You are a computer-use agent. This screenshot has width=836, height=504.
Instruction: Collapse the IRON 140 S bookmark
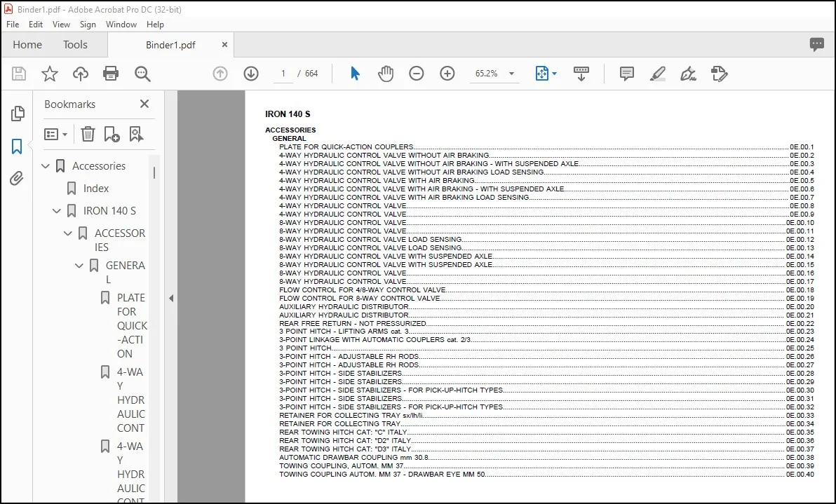[x=57, y=211]
